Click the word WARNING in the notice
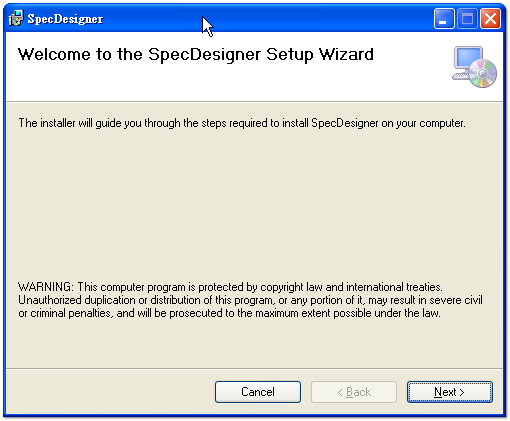The width and height of the screenshot is (510, 421). pos(45,287)
